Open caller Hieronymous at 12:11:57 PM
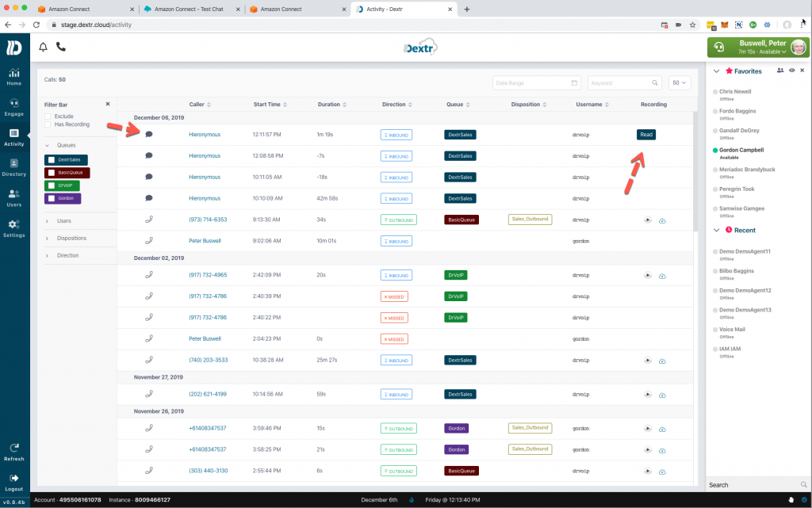This screenshot has height=508, width=812. [205, 135]
